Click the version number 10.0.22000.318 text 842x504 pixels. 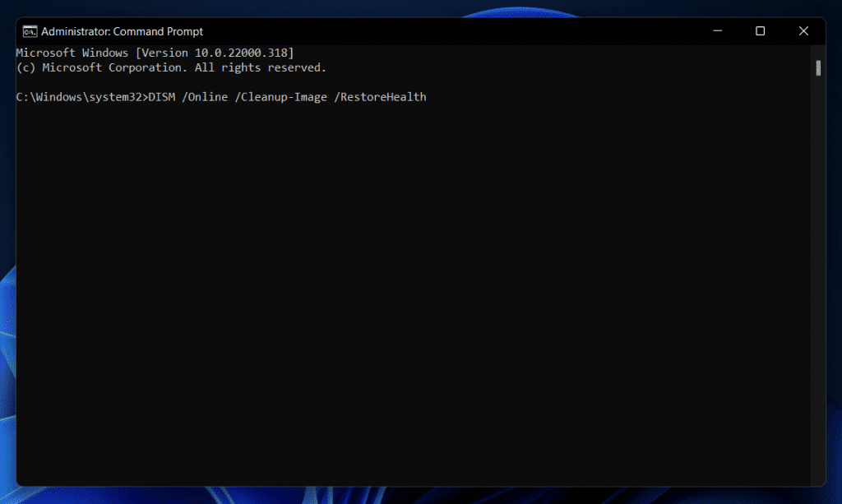[243, 52]
